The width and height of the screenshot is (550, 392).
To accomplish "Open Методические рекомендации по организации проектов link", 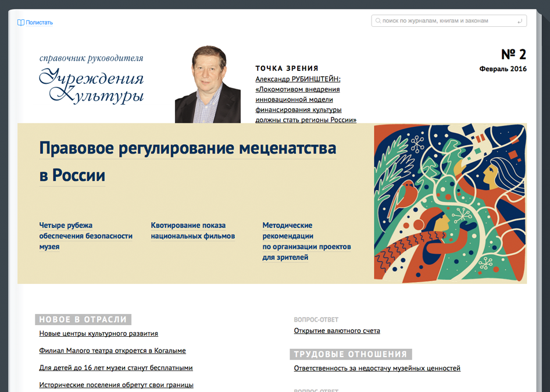I will point(306,241).
